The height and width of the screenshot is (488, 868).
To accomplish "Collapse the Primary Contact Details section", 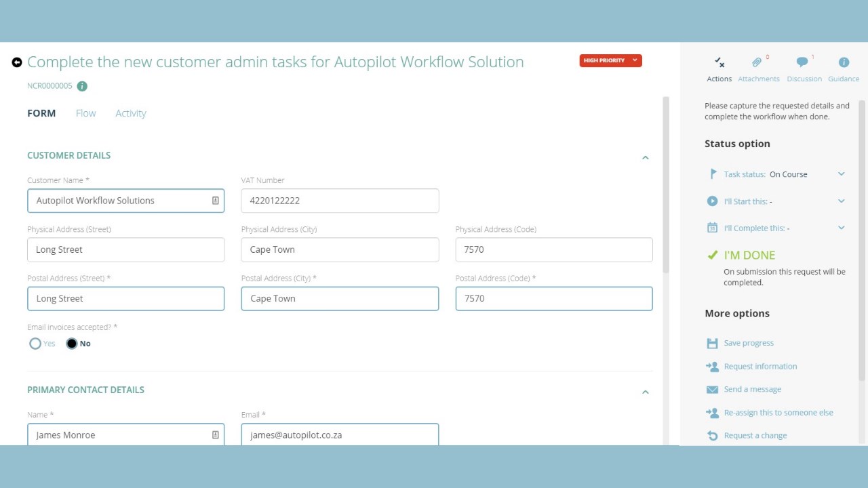I will 645,392.
